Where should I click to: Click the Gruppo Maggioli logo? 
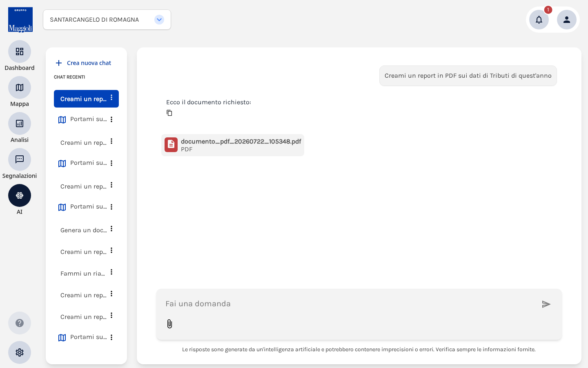pos(20,20)
